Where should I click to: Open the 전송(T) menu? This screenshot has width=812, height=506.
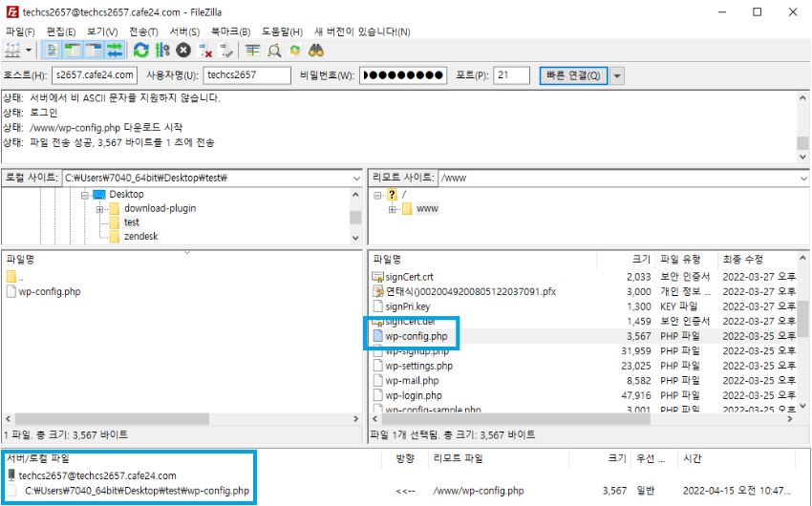tap(143, 32)
